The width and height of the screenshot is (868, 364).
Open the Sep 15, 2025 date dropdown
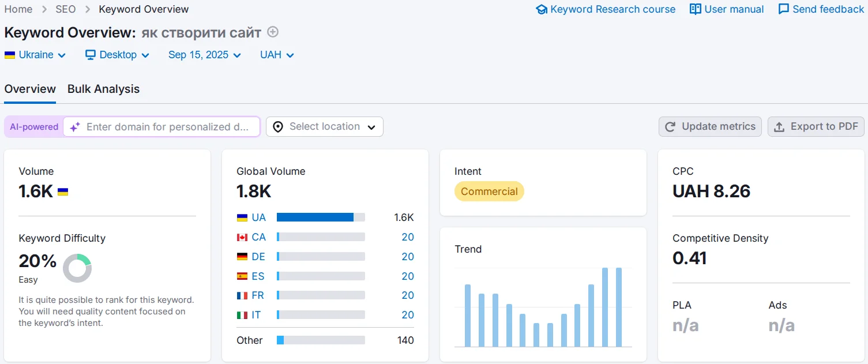[205, 55]
